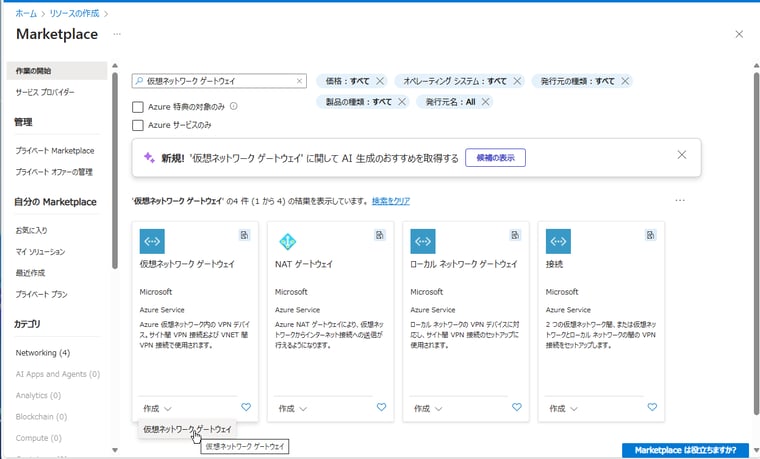
Task: Click the sidebar vertical scrollbar
Action: (115, 170)
